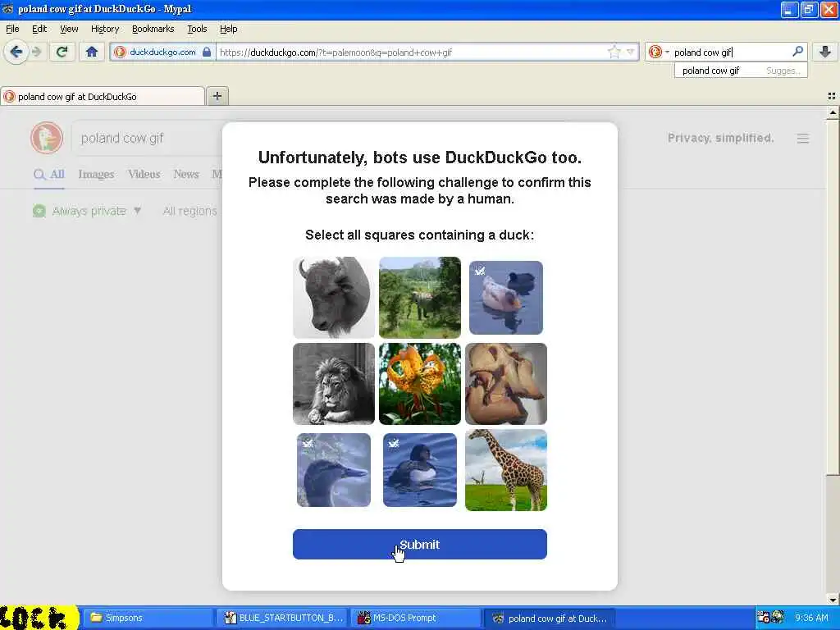Click the DuckDuckGo logo on the page
The width and height of the screenshot is (840, 630).
pos(47,138)
